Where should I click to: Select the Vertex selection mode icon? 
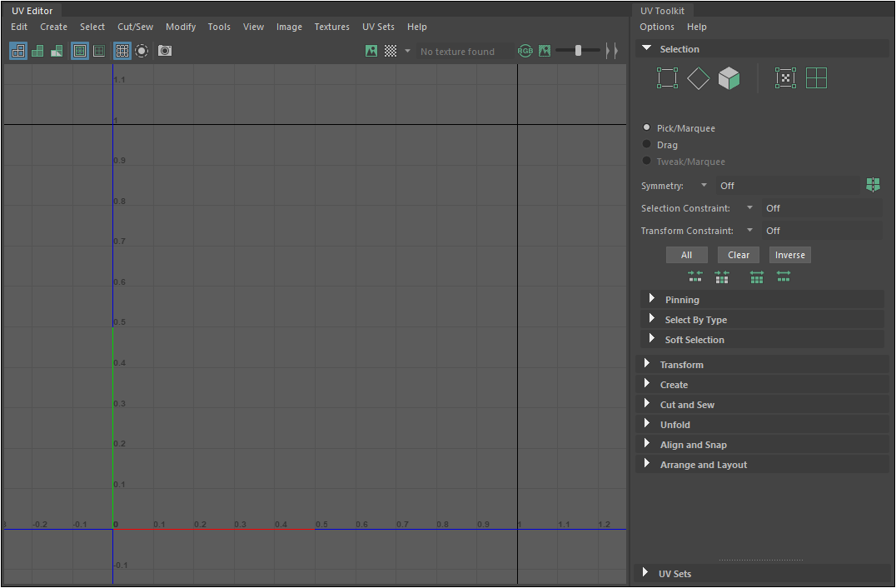click(x=667, y=78)
